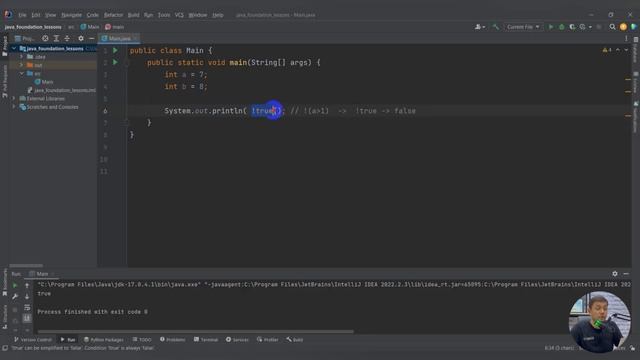Viewport: 640px width, 360px height.
Task: Expand External Libraries node
Action: 14,98
